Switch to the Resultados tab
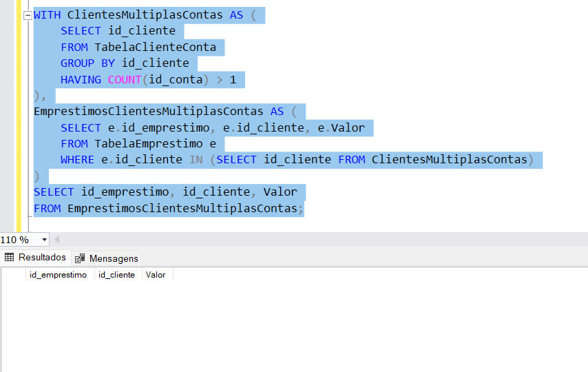Viewport: 588px width, 372px height. 36,258
